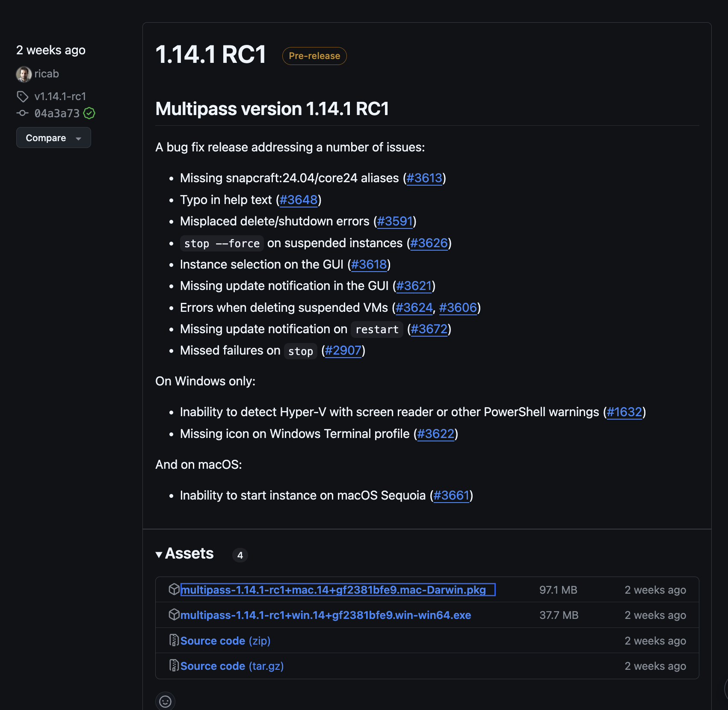Click the archive icon for Source code (tar.gz)
The height and width of the screenshot is (710, 728).
click(174, 666)
